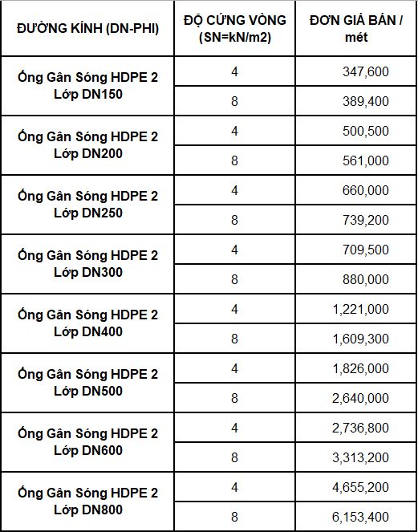Select the 2,640,000 price cell

click(356, 398)
